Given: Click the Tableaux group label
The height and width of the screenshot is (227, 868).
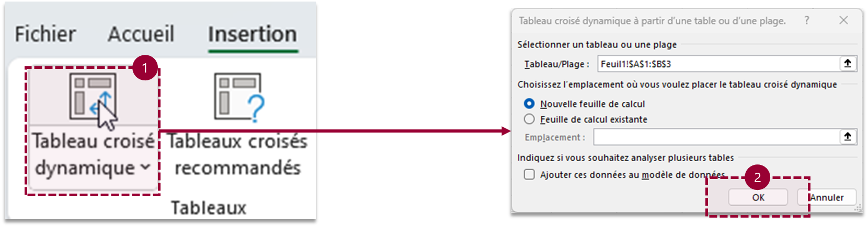Looking at the screenshot, I should pyautogui.click(x=208, y=208).
